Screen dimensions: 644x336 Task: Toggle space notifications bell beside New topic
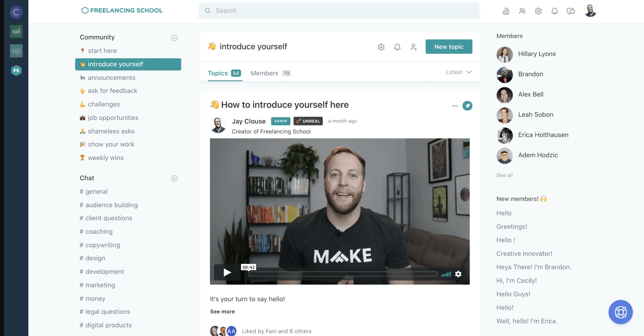(397, 47)
